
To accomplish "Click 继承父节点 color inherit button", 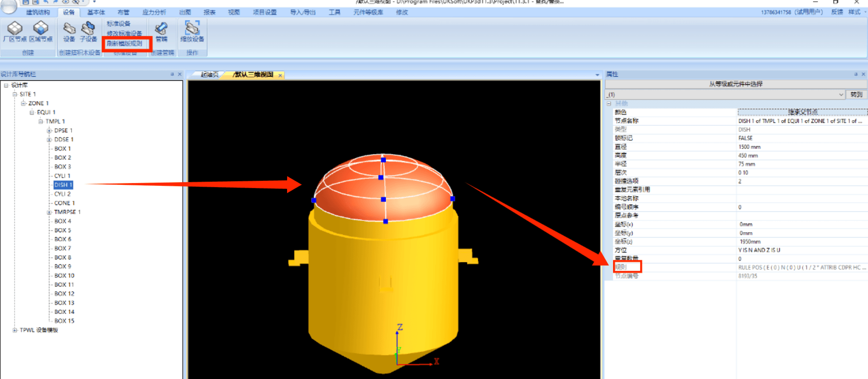I will point(803,112).
